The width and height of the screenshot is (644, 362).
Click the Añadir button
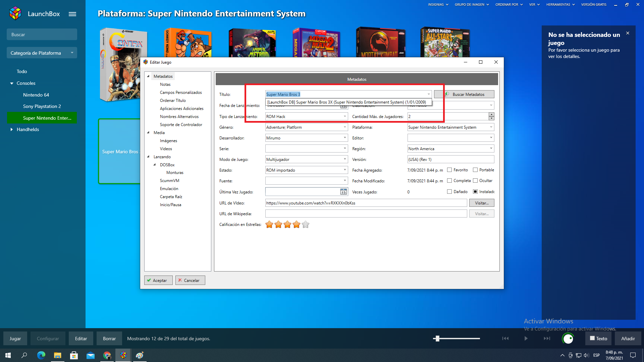pyautogui.click(x=628, y=339)
